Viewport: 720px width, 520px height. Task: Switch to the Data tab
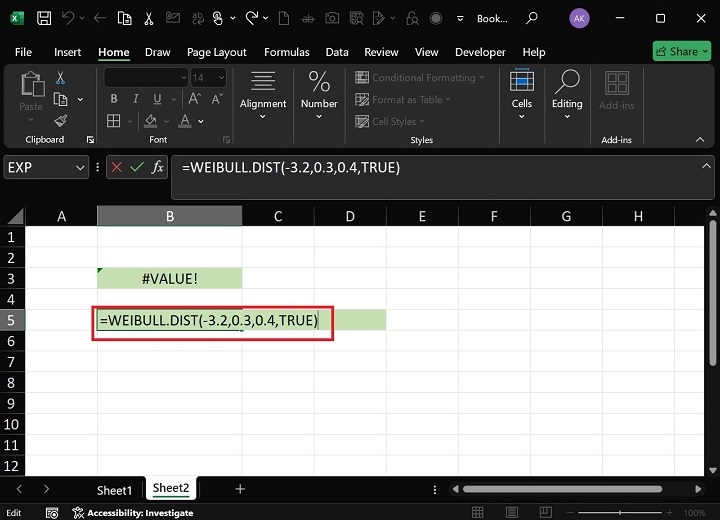pos(337,52)
